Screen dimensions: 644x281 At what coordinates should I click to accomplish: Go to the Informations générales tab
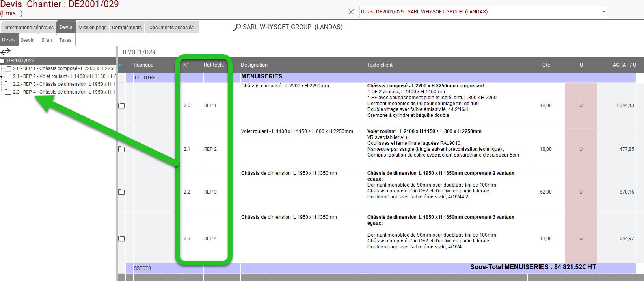coord(29,28)
